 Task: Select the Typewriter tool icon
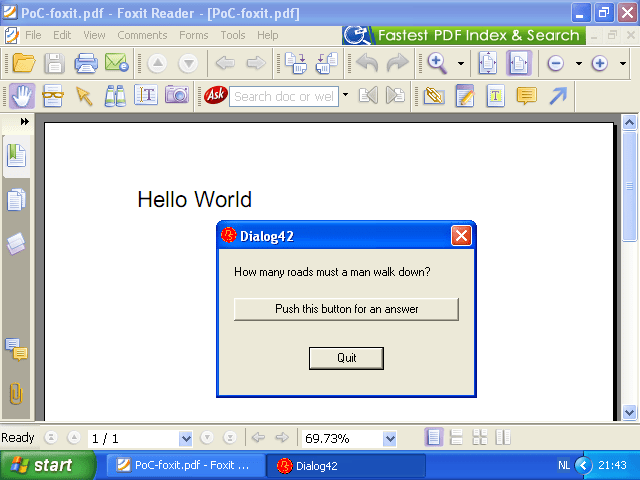click(495, 96)
